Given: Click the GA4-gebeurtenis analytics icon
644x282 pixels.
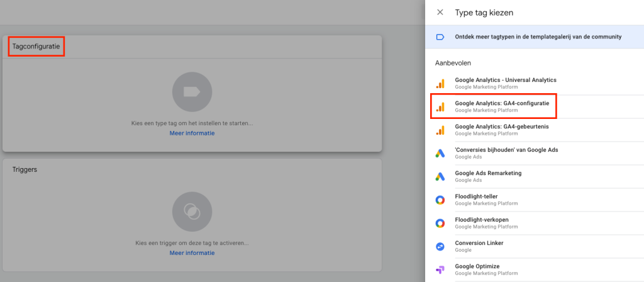Looking at the screenshot, I should coord(440,130).
